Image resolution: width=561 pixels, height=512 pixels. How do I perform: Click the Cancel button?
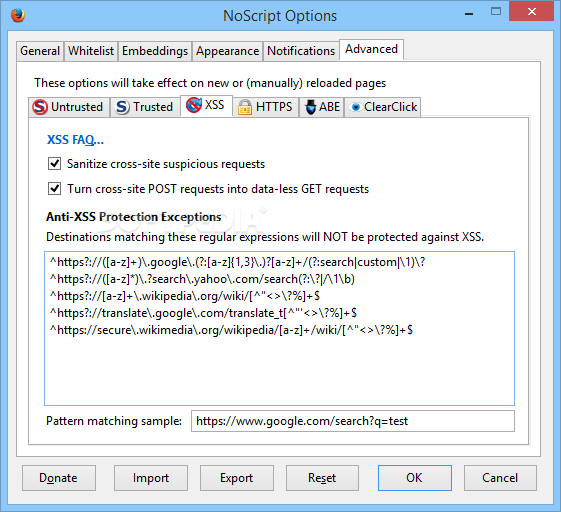coord(500,478)
